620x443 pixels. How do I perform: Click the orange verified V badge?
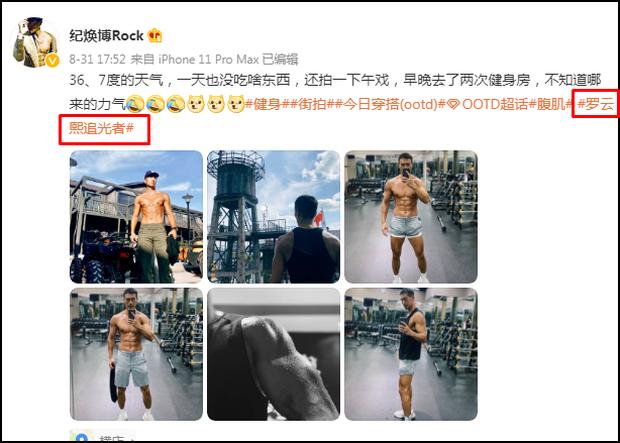click(x=52, y=61)
